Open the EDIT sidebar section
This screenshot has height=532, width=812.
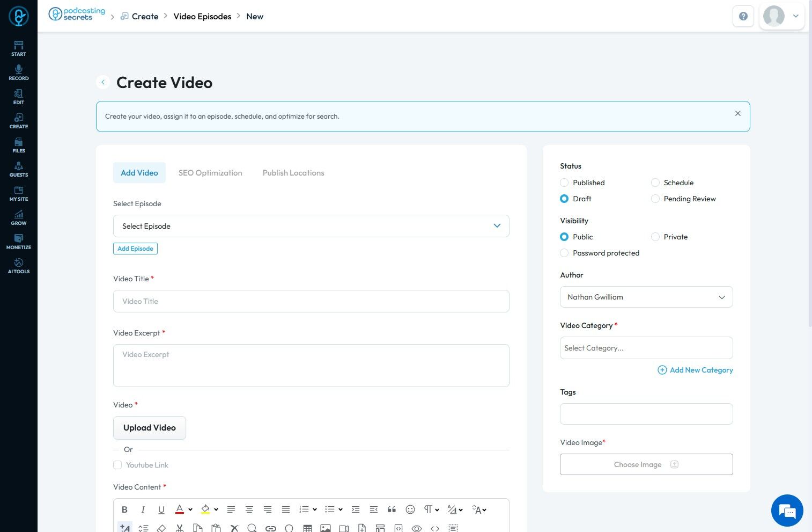pos(19,97)
